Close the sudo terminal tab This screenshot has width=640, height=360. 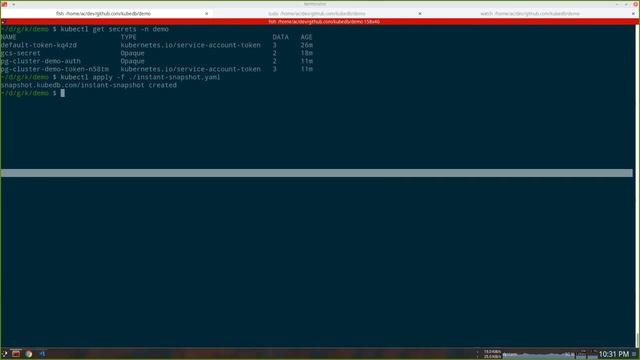click(420, 14)
